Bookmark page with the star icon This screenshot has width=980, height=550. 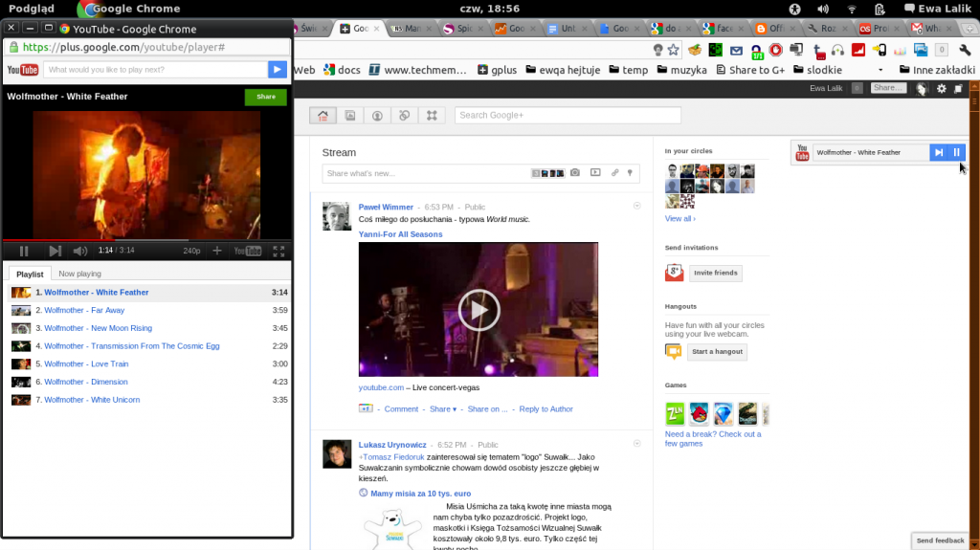(673, 50)
